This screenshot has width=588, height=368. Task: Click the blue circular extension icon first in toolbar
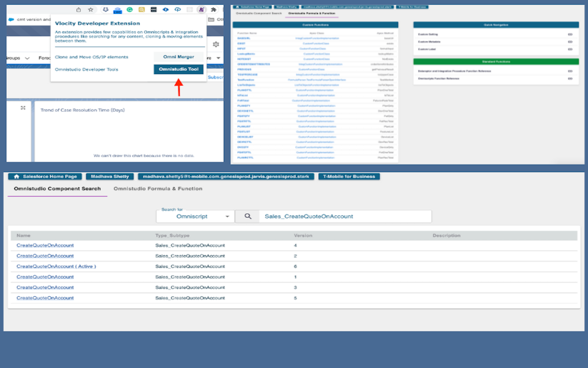coord(106,9)
